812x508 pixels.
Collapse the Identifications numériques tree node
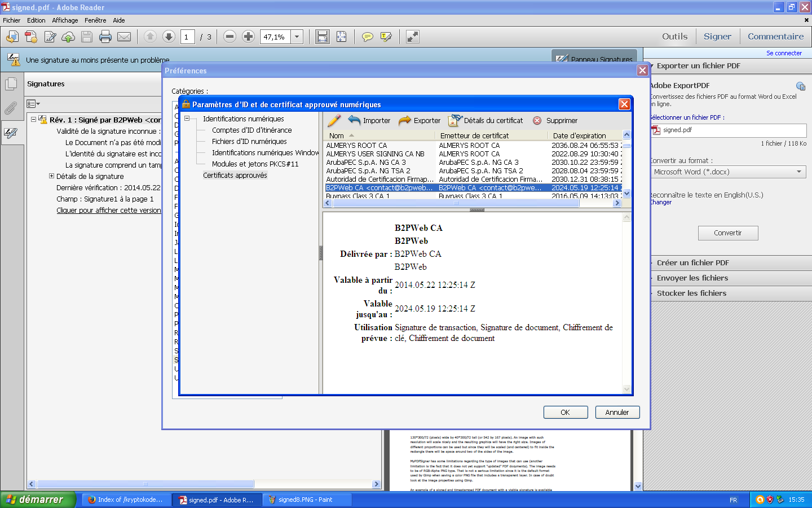pyautogui.click(x=187, y=119)
